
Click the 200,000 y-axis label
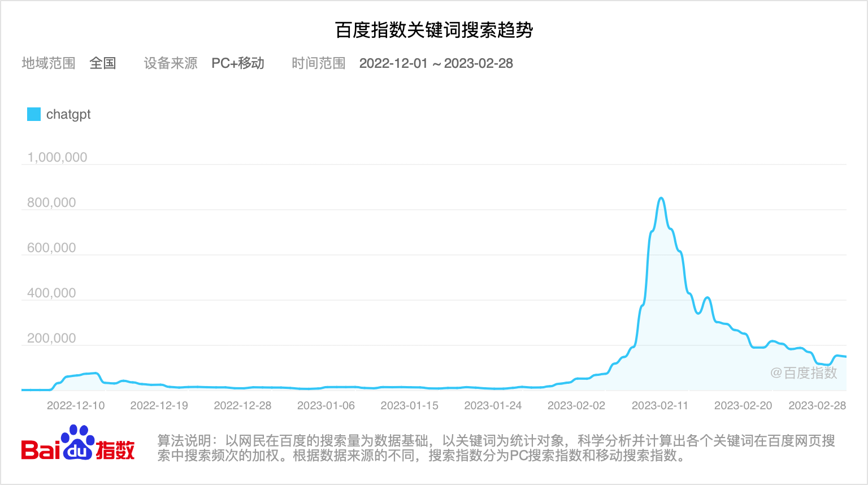pyautogui.click(x=51, y=338)
